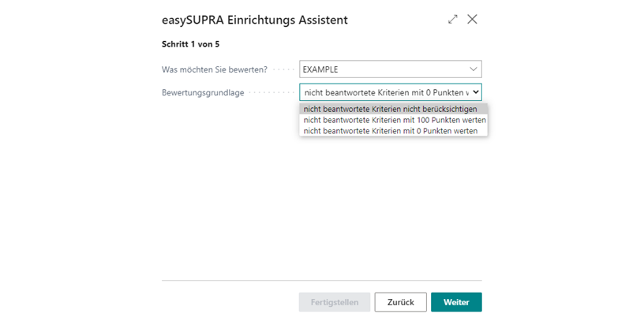
Task: Focus the field containing EXAMPLE text
Action: click(390, 69)
